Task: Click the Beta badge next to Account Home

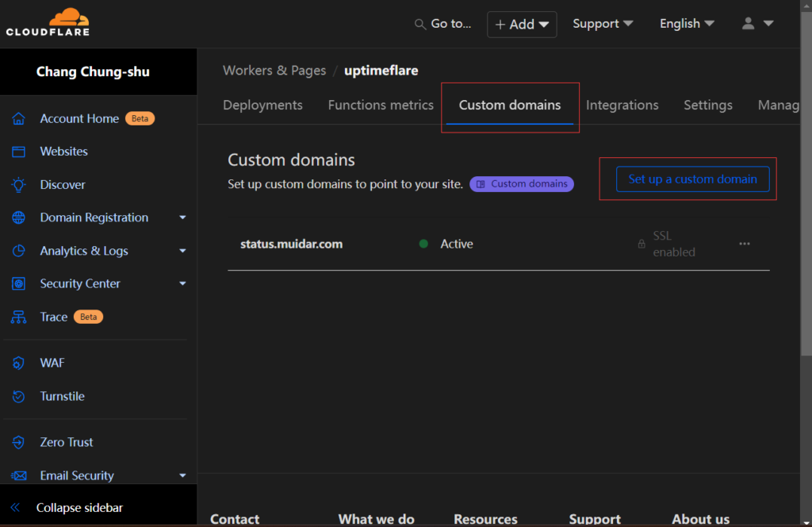Action: 140,119
